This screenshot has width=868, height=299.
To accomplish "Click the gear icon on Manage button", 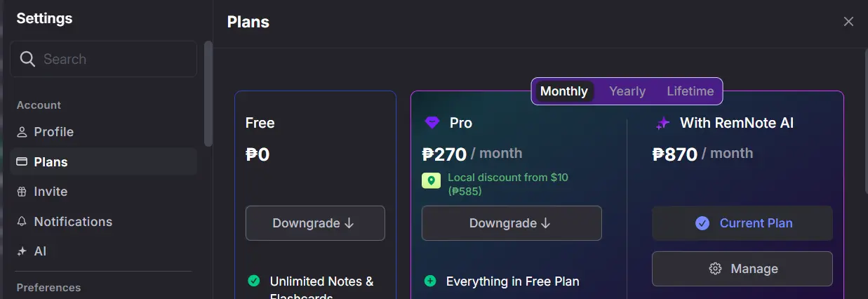I will pyautogui.click(x=716, y=269).
